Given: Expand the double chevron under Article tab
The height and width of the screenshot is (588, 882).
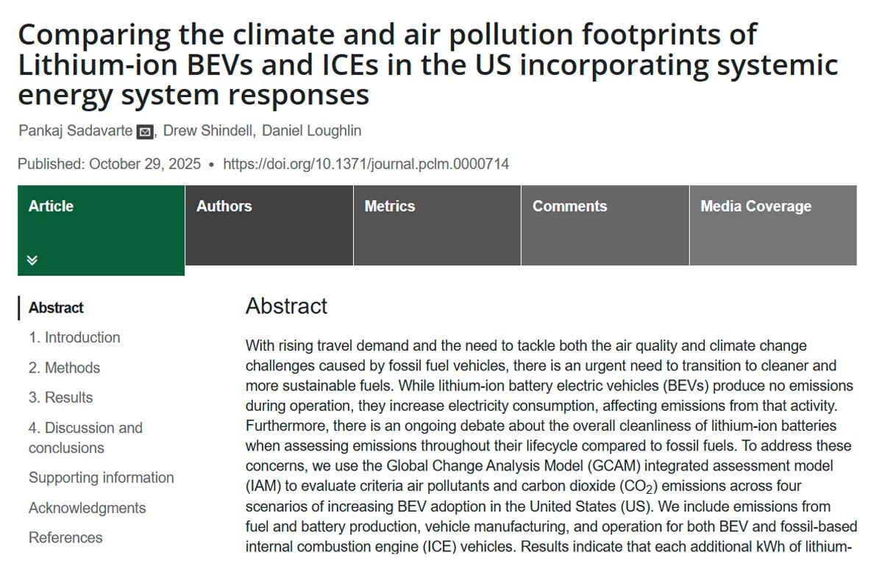Looking at the screenshot, I should pos(32,260).
